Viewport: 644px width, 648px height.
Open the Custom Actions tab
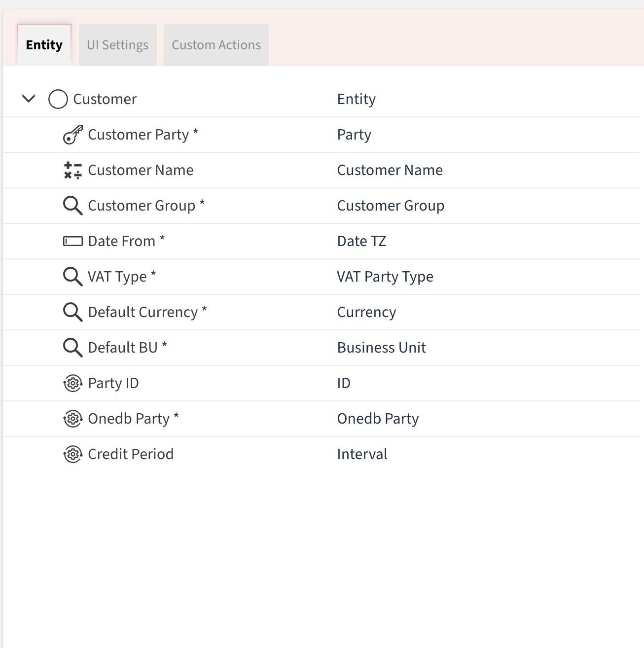point(215,44)
